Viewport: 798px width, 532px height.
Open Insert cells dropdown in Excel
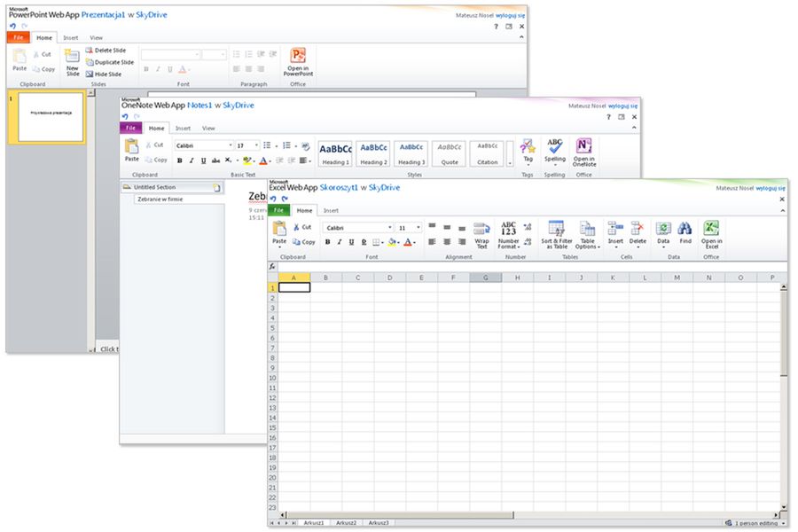[x=615, y=235]
